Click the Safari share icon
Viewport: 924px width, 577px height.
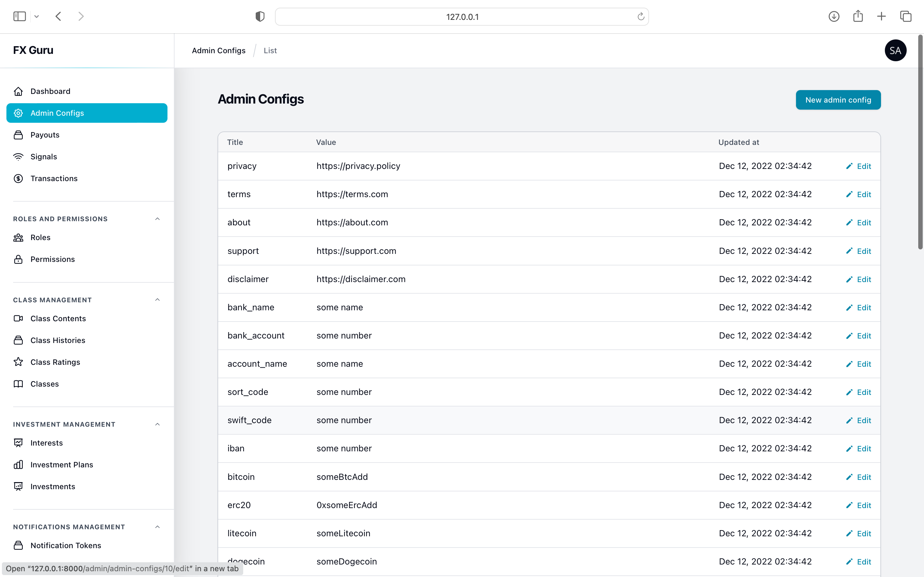coord(858,16)
